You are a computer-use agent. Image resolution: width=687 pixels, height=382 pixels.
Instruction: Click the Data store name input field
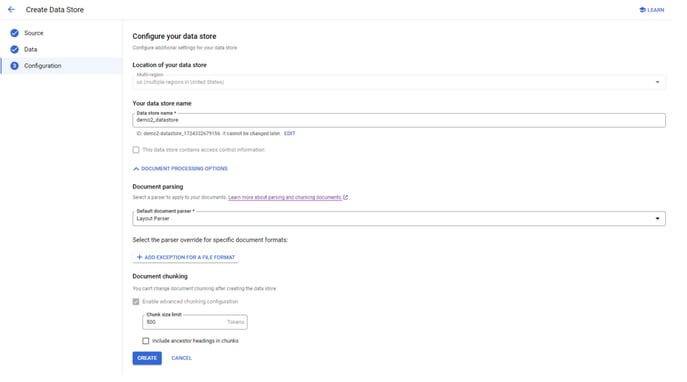click(399, 120)
